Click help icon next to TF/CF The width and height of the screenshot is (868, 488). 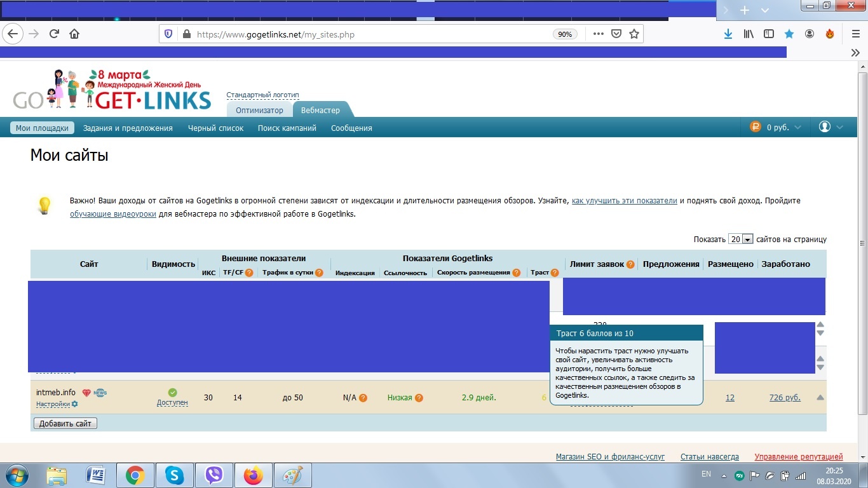click(249, 273)
